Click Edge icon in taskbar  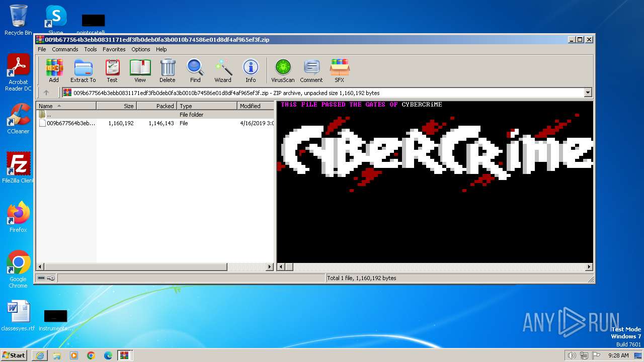coord(108,355)
